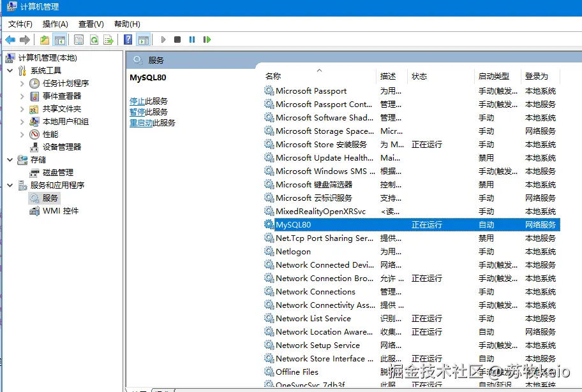Click the 重启动 this service link
This screenshot has height=392, width=582.
point(141,122)
